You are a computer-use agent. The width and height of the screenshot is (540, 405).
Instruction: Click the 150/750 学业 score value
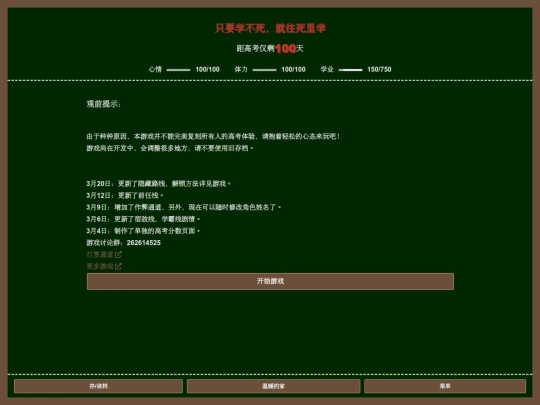tap(379, 69)
